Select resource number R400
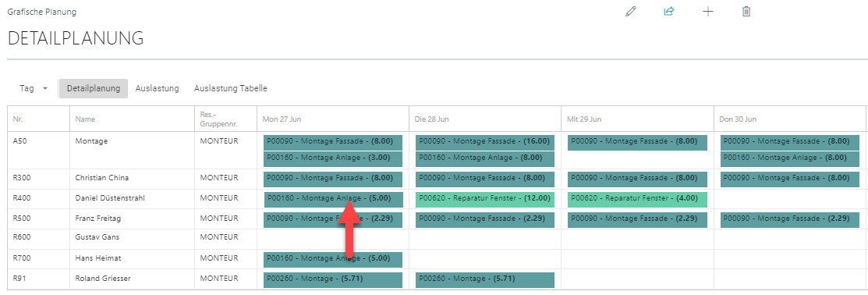This screenshot has height=295, width=868. (x=22, y=197)
